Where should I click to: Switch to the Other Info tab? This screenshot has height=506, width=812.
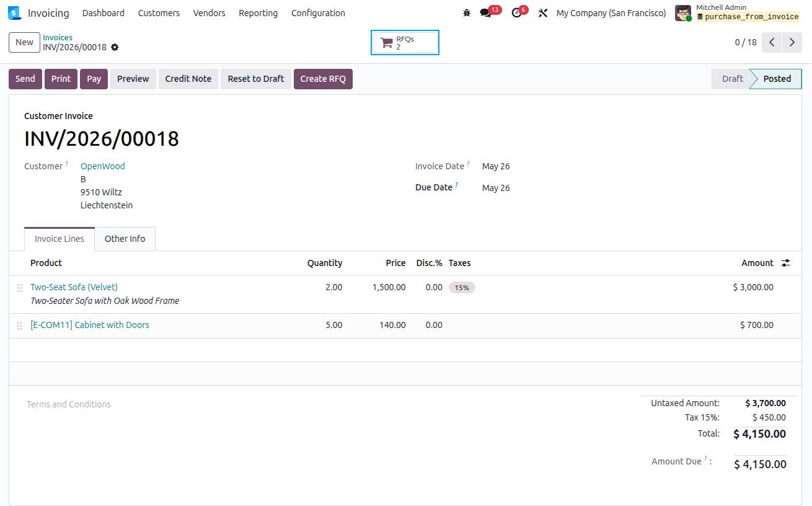pyautogui.click(x=125, y=239)
